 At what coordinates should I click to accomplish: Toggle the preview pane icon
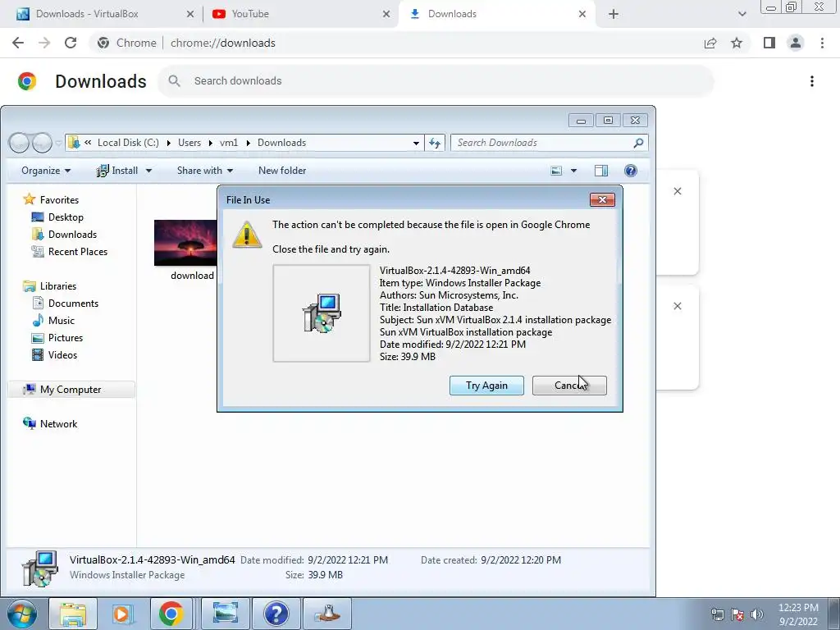tap(601, 171)
